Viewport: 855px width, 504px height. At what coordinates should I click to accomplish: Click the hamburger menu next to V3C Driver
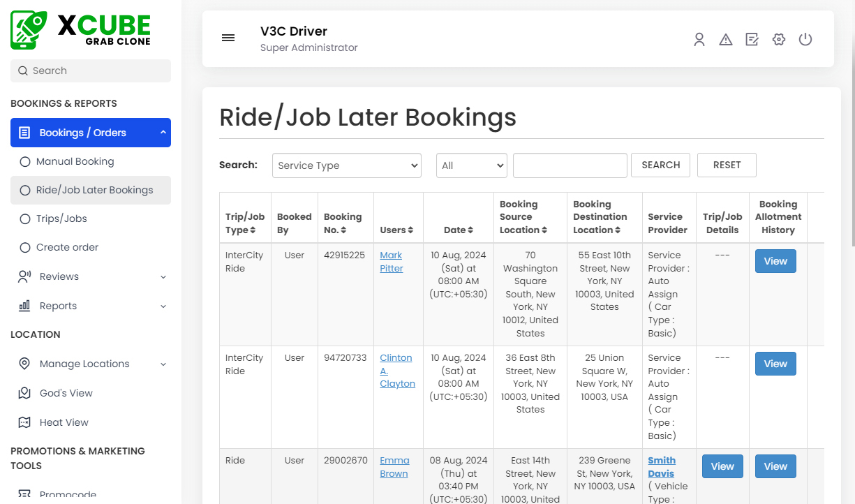tap(228, 38)
